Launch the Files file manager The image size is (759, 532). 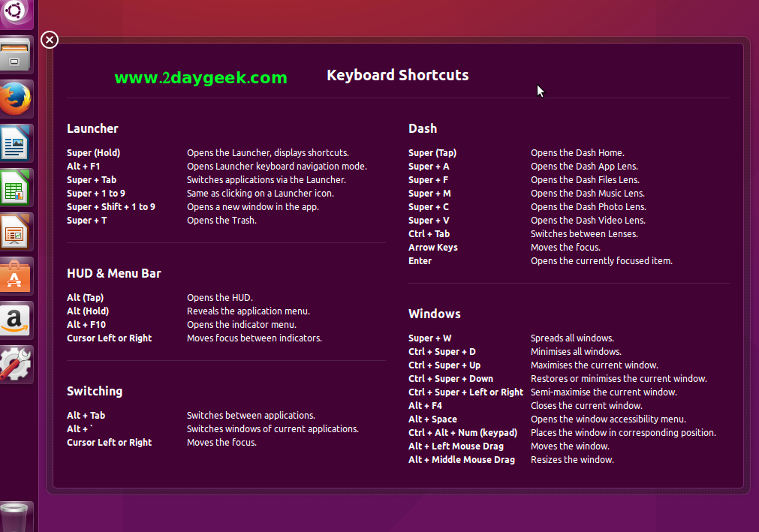[16, 54]
